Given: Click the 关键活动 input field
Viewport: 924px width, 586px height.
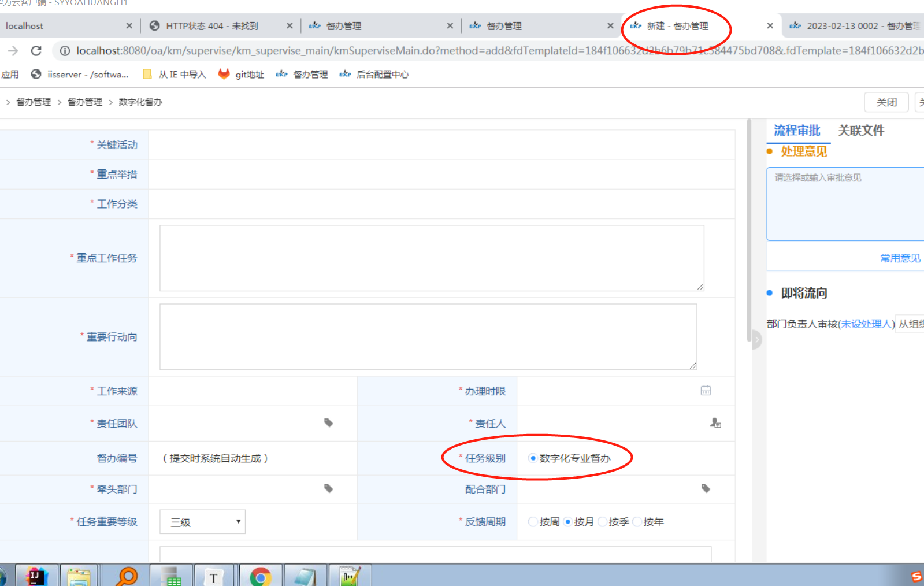Looking at the screenshot, I should (x=441, y=145).
